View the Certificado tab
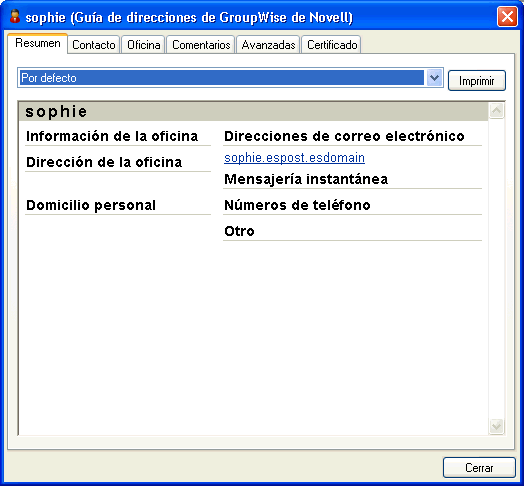The width and height of the screenshot is (524, 486). point(332,45)
